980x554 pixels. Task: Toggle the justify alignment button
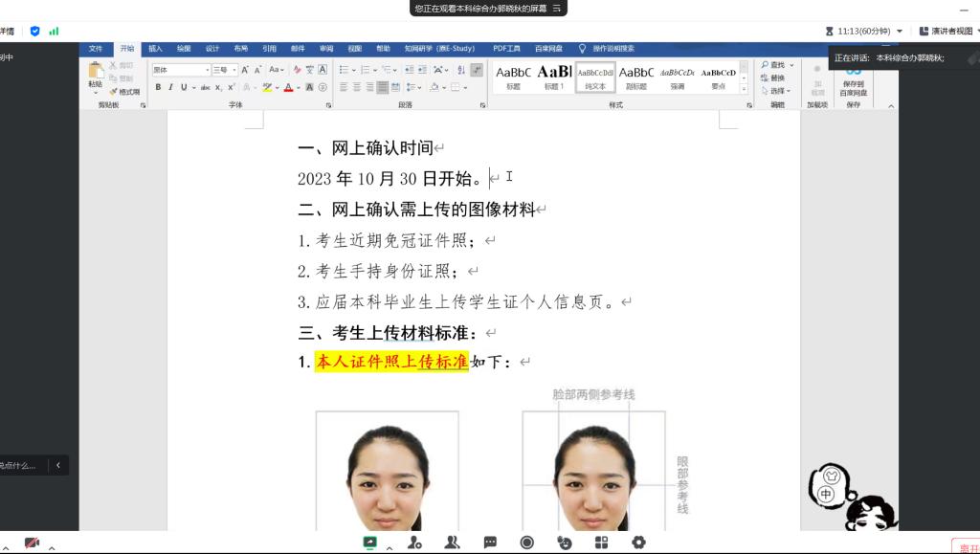(x=383, y=87)
